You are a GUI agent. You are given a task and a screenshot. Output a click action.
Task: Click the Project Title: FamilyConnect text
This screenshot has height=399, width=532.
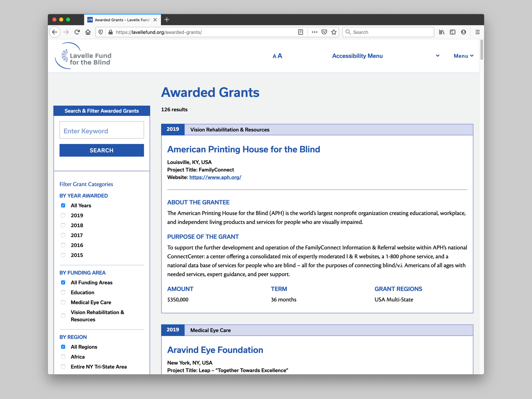[201, 170]
